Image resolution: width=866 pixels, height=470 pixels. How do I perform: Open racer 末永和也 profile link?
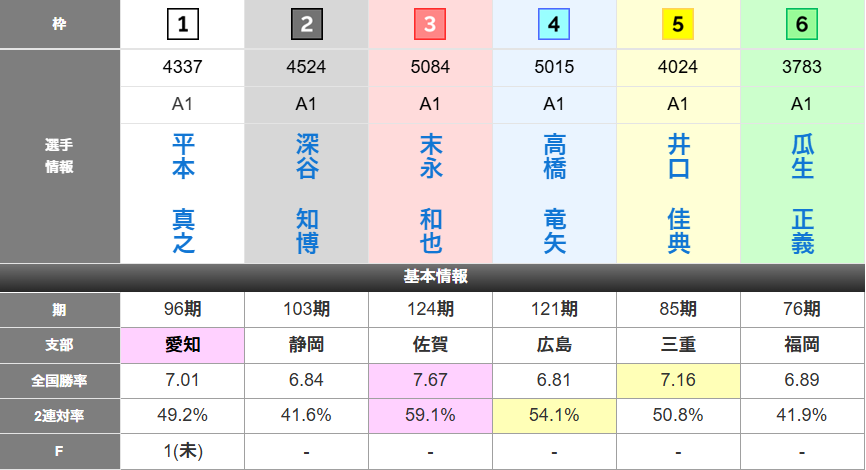pos(430,193)
